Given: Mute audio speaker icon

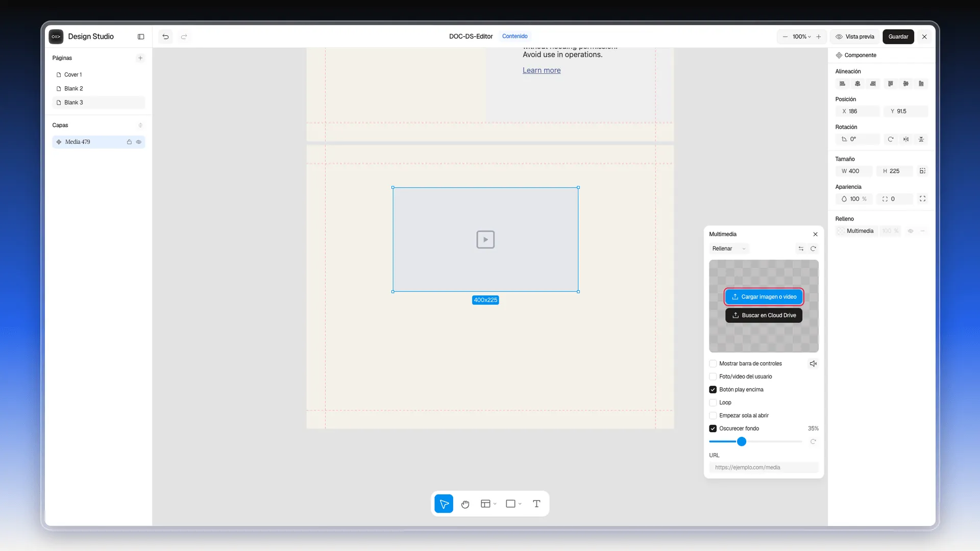Looking at the screenshot, I should pyautogui.click(x=813, y=364).
